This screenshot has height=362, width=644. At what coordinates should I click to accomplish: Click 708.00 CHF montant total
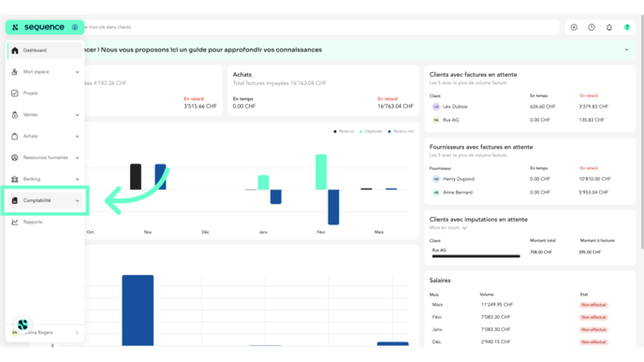pyautogui.click(x=540, y=253)
